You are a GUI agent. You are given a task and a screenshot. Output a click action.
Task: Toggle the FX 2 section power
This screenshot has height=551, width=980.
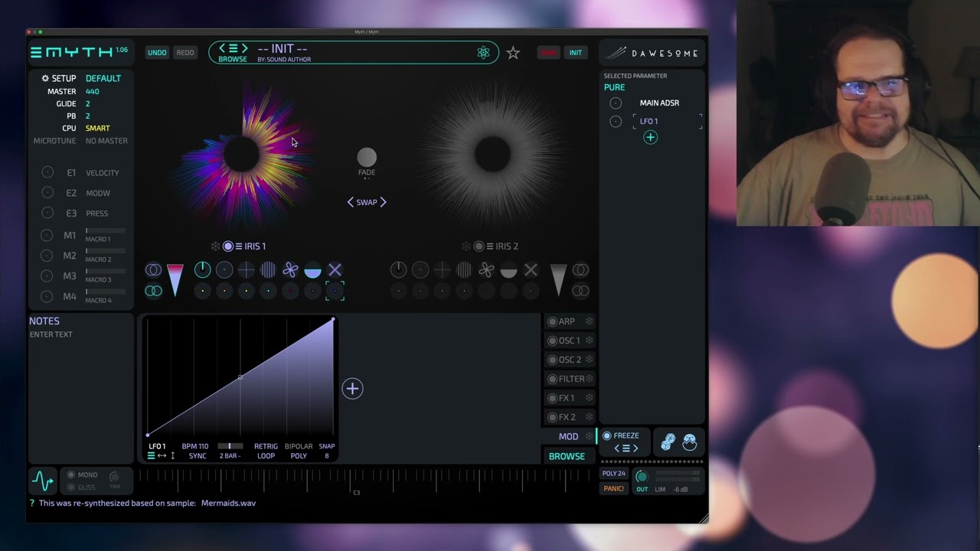(552, 417)
